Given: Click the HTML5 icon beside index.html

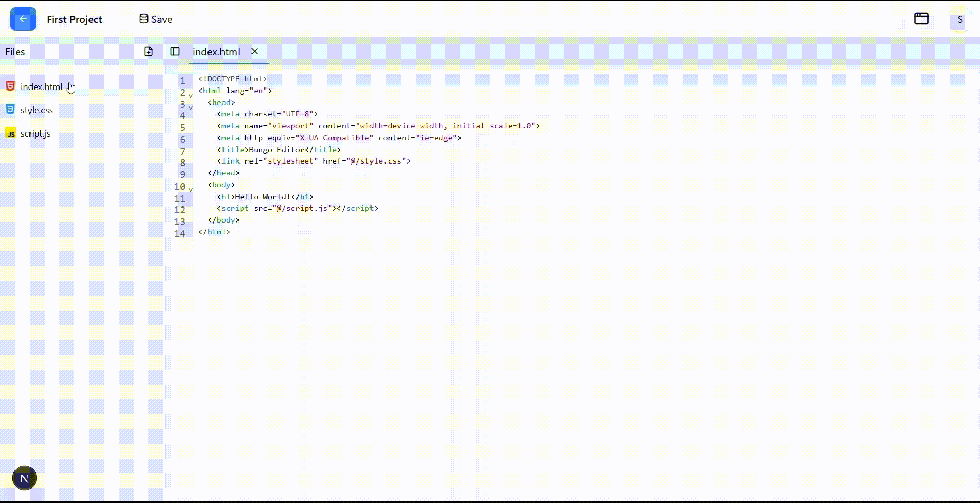Looking at the screenshot, I should [x=10, y=86].
